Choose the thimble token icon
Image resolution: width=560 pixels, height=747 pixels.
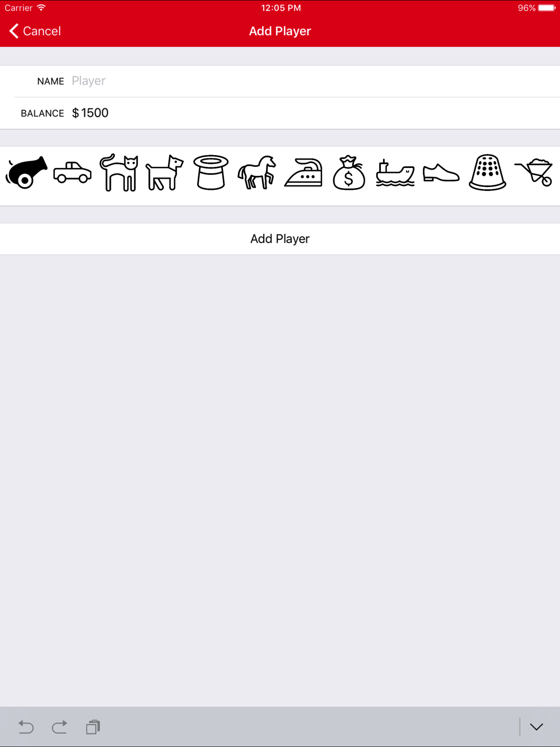click(x=487, y=172)
